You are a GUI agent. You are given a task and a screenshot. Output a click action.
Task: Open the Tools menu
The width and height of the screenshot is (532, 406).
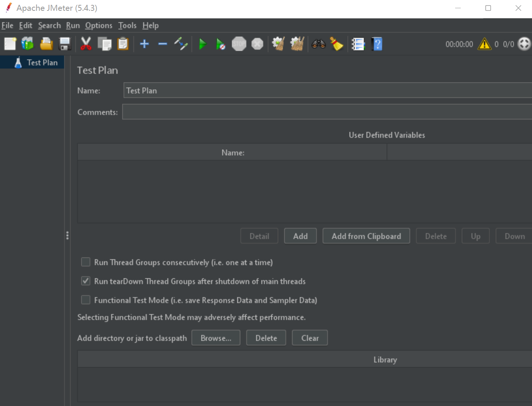click(x=127, y=25)
